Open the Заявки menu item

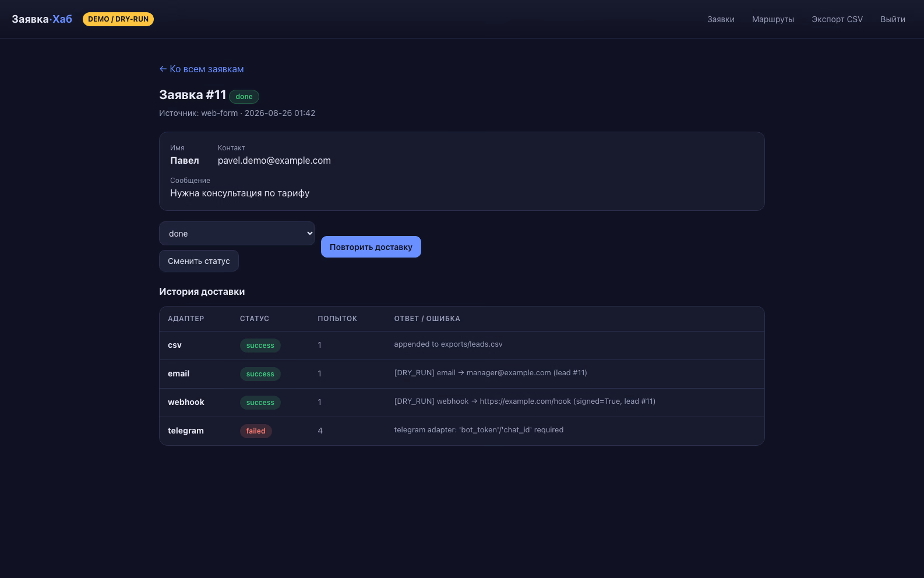tap(721, 19)
